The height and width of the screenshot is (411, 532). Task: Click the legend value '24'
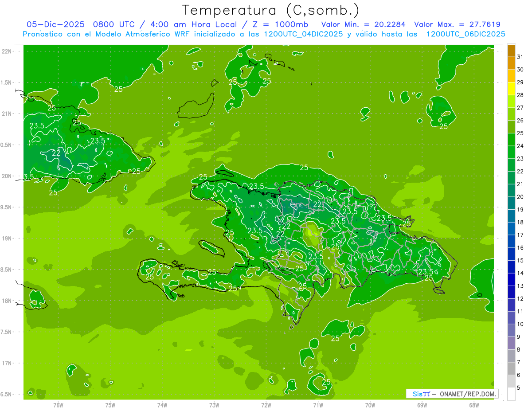[520, 146]
